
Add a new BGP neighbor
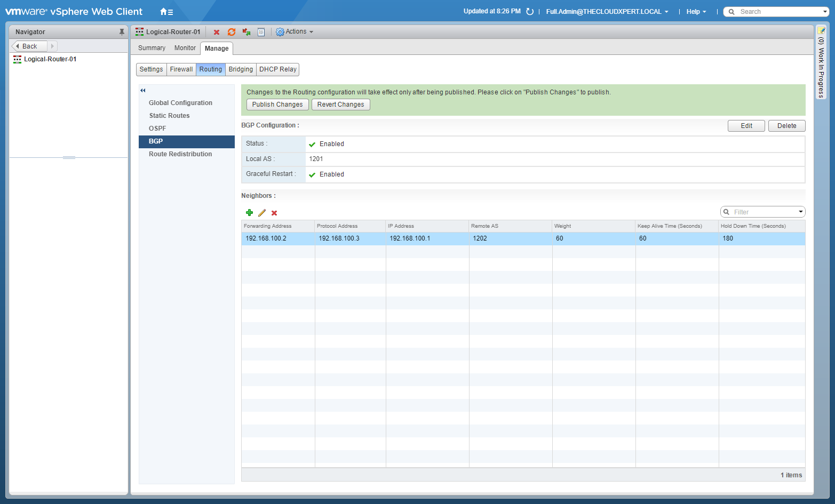click(249, 213)
